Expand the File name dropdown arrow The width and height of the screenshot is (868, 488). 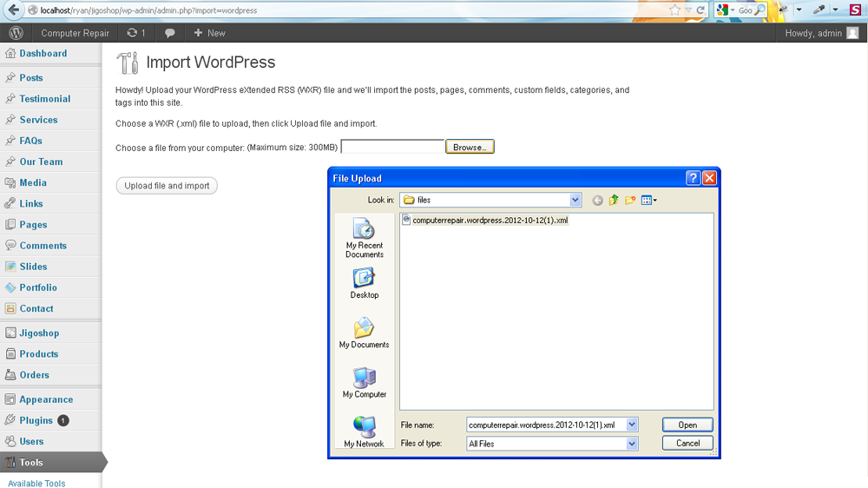tap(632, 425)
